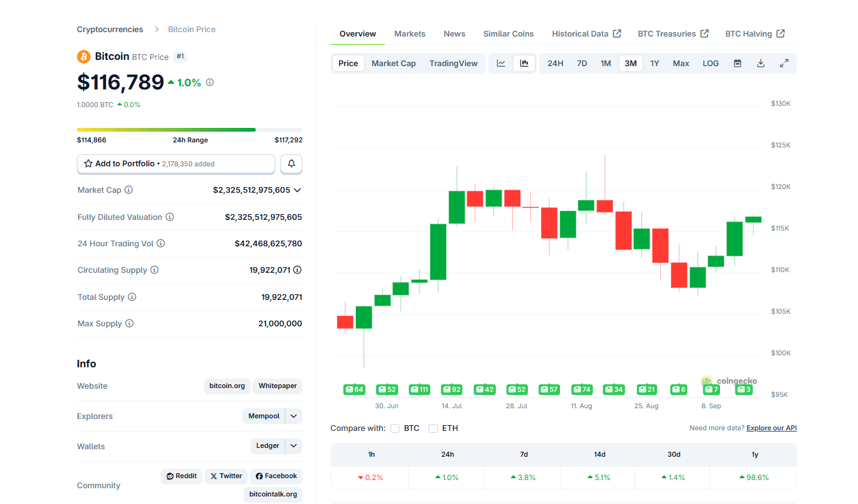858x504 pixels.
Task: Open news marker labeled 7
Action: click(x=711, y=389)
